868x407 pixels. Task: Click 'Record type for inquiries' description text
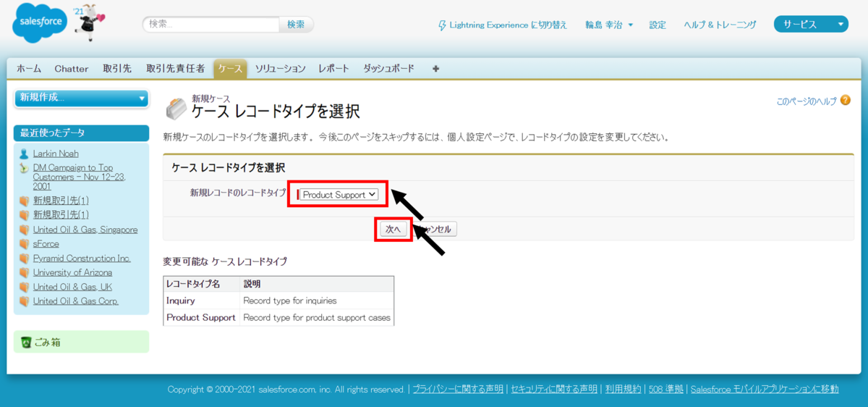tap(290, 301)
